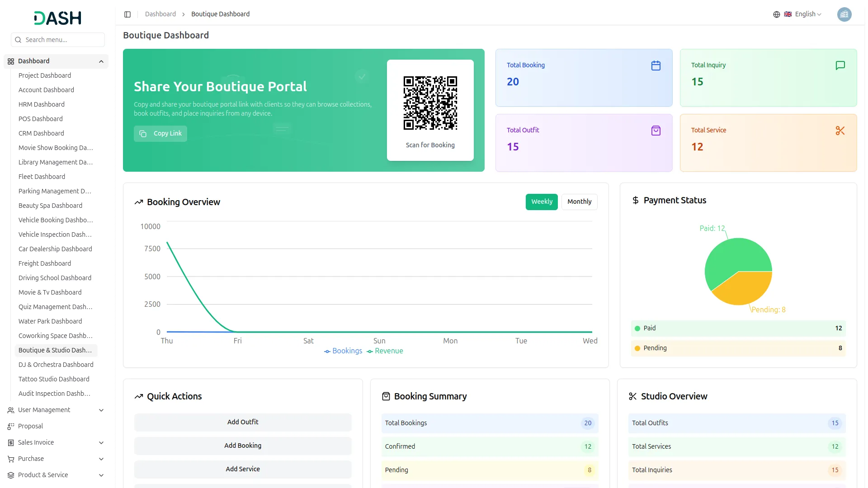Screen dimensions: 868x488
Task: Click the Add Booking button
Action: click(x=243, y=446)
